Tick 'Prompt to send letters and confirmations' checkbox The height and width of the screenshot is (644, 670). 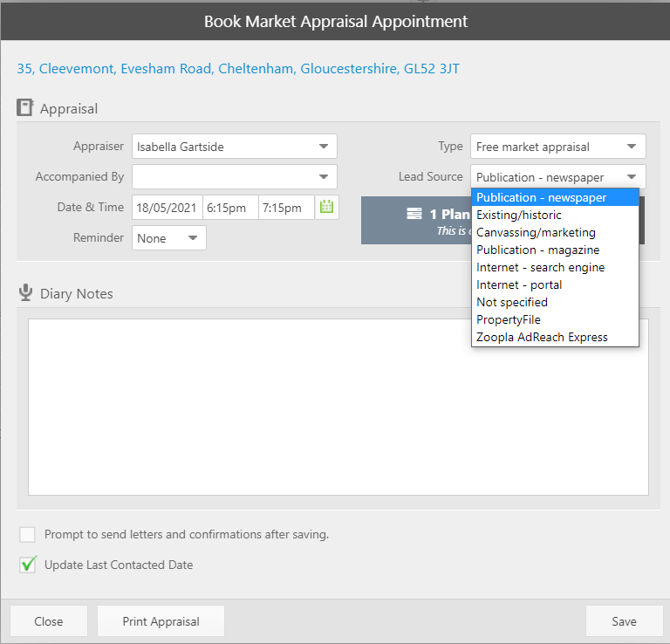[x=27, y=534]
